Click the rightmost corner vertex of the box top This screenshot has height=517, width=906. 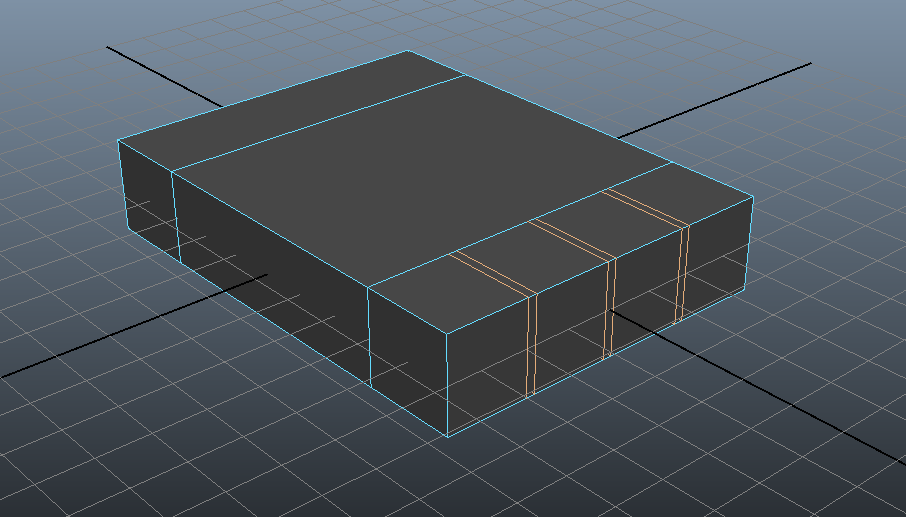(752, 198)
